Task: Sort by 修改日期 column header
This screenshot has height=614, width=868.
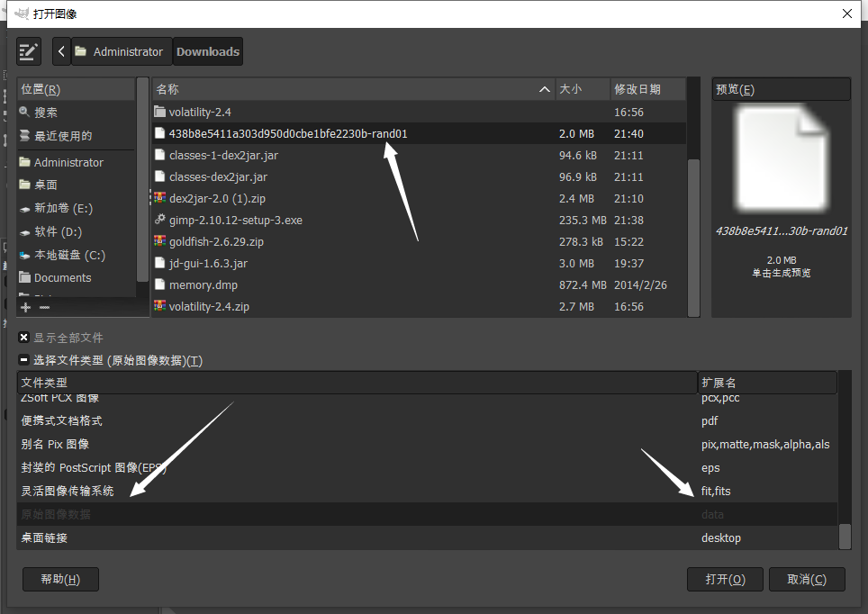Action: point(647,89)
